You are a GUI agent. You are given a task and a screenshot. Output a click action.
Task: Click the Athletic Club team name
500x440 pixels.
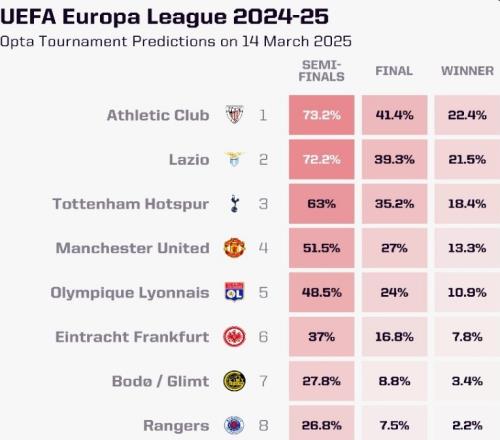[158, 115]
